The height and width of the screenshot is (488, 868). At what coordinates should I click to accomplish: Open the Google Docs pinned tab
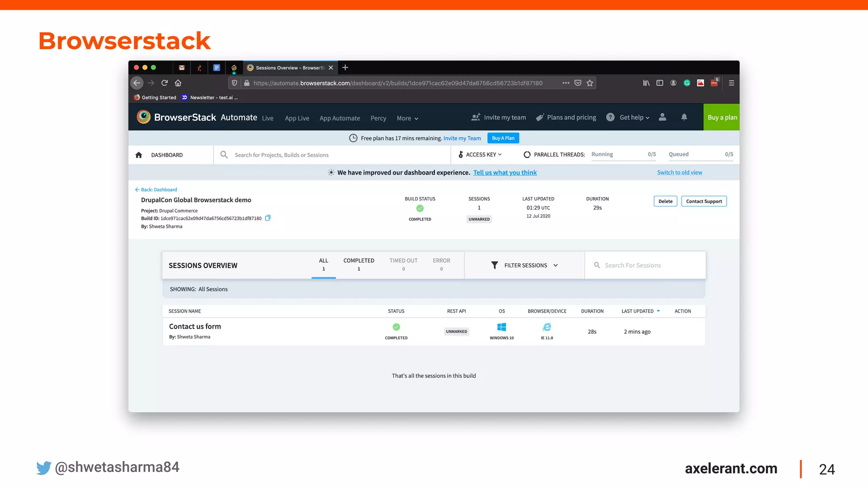click(x=217, y=68)
